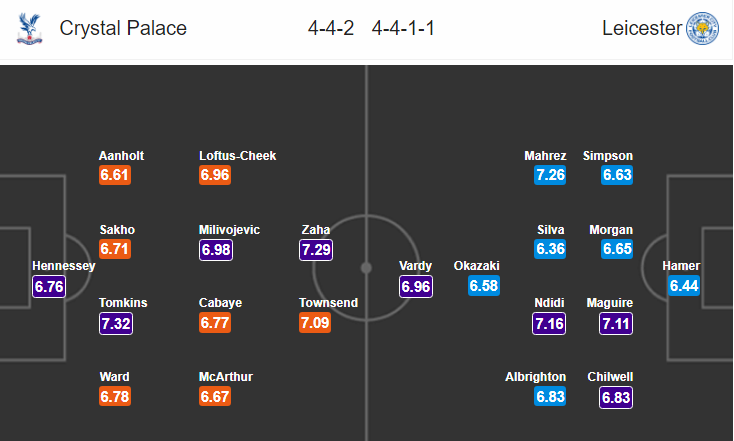Viewport: 734px width, 441px height.
Task: Select Ndidi's 7.16 rating badge
Action: click(x=549, y=323)
